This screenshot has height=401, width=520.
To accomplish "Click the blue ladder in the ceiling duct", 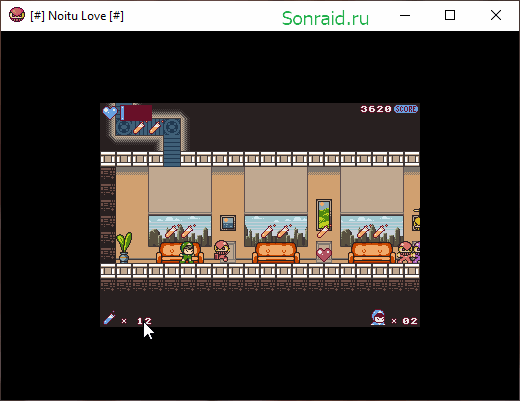I will click(172, 150).
